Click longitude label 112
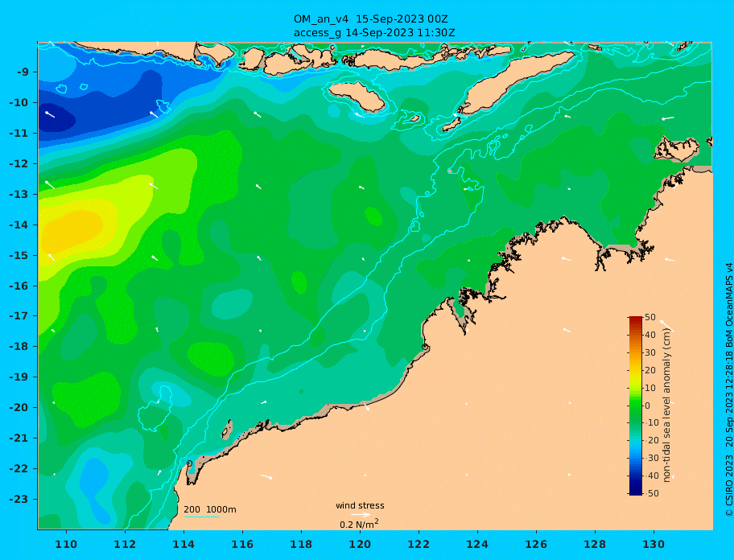This screenshot has height=560, width=734. tap(125, 544)
